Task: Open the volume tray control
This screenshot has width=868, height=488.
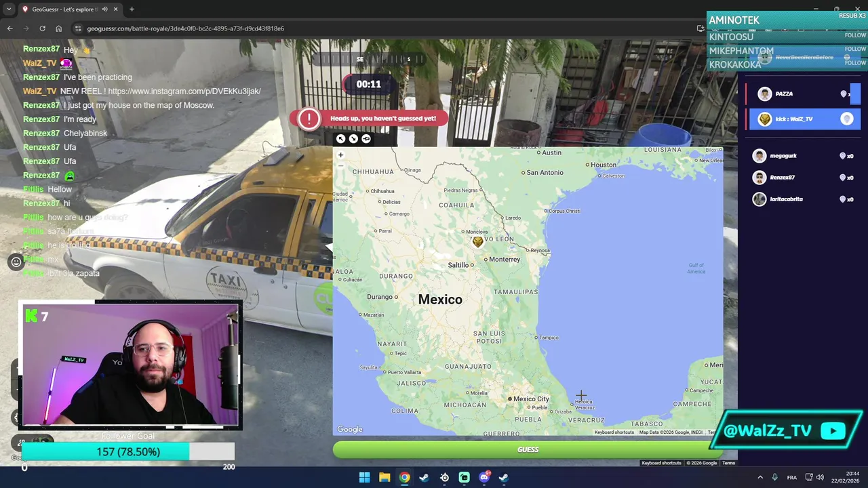Action: 820,477
